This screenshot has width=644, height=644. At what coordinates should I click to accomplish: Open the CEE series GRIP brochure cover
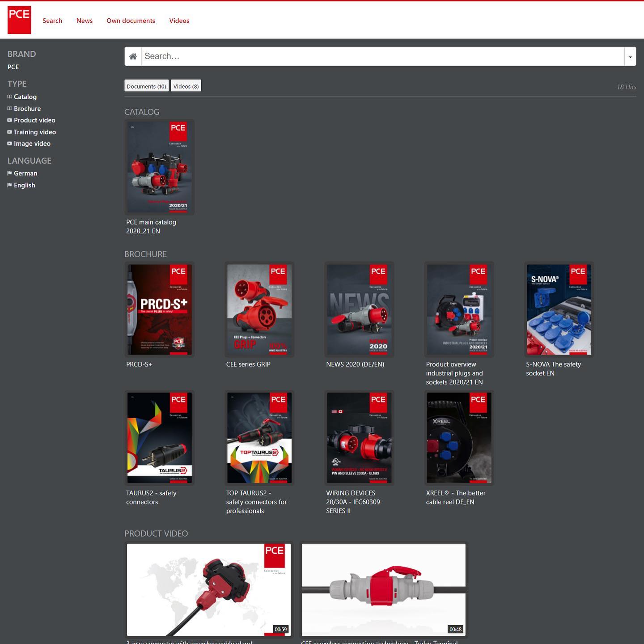(259, 309)
